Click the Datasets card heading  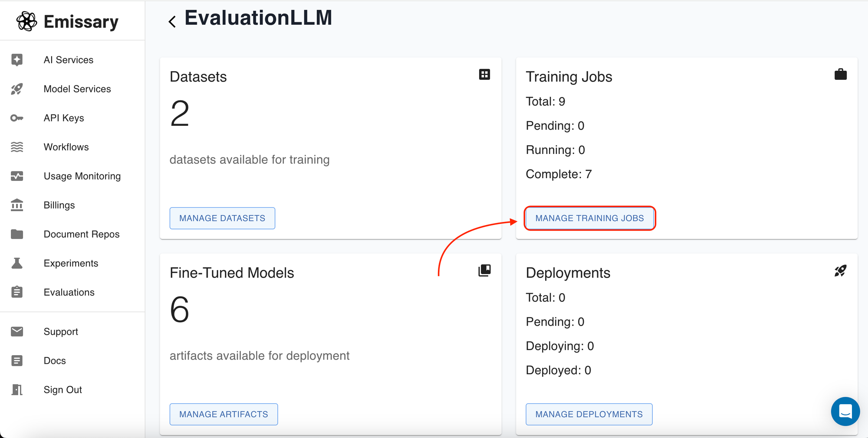(198, 77)
